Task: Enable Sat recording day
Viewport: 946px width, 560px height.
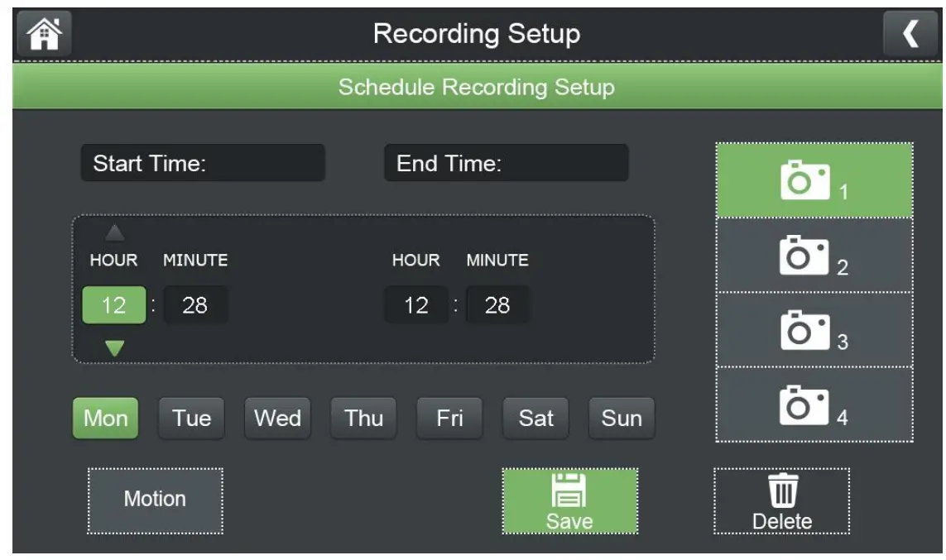Action: tap(535, 419)
